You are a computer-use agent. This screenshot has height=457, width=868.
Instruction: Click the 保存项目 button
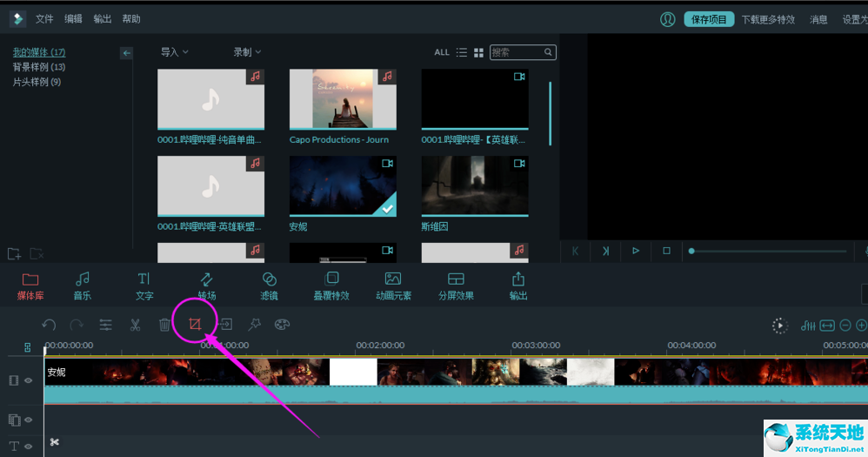[709, 19]
